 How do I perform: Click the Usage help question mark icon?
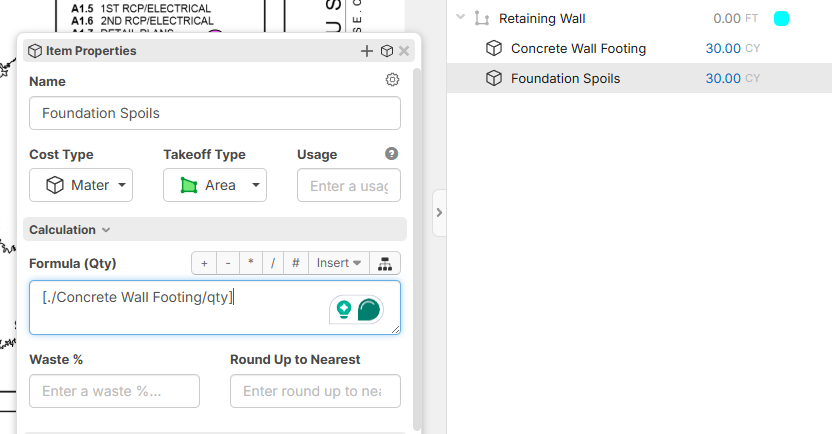coord(392,154)
